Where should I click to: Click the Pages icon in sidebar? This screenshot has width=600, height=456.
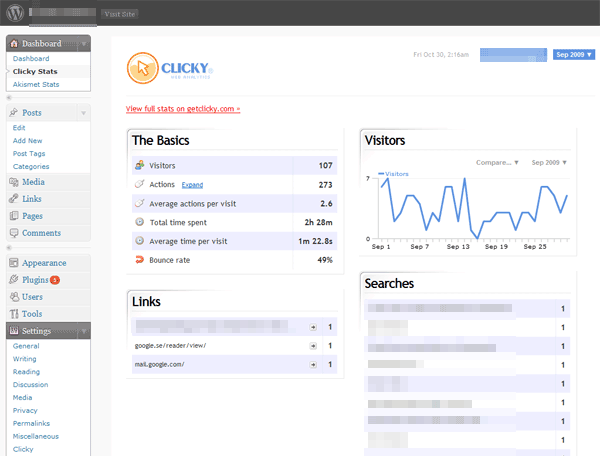[x=14, y=216]
